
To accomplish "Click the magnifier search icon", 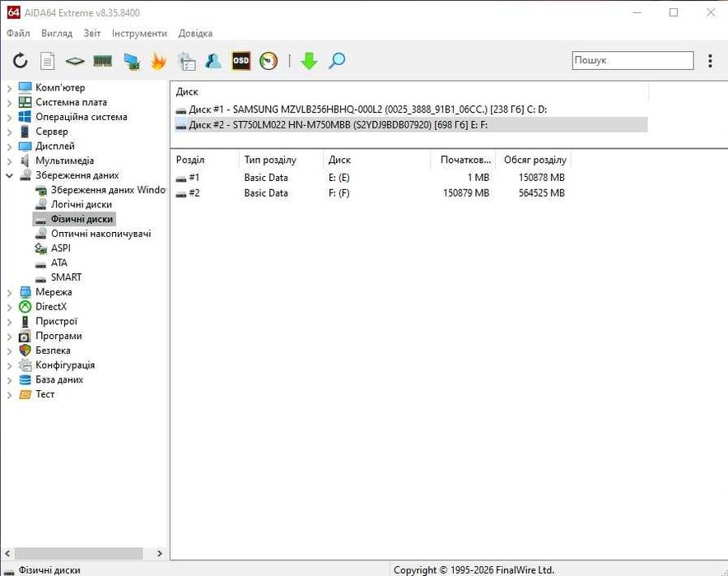I will click(337, 61).
